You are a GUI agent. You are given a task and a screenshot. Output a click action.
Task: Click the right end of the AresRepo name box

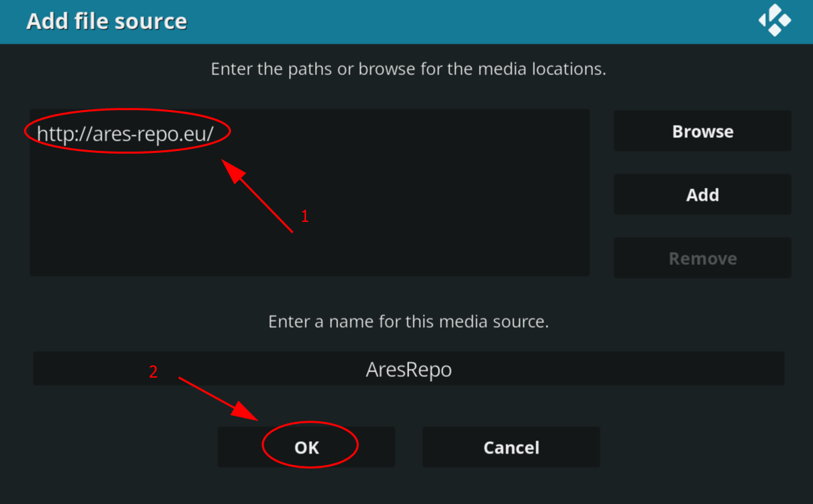pyautogui.click(x=752, y=369)
